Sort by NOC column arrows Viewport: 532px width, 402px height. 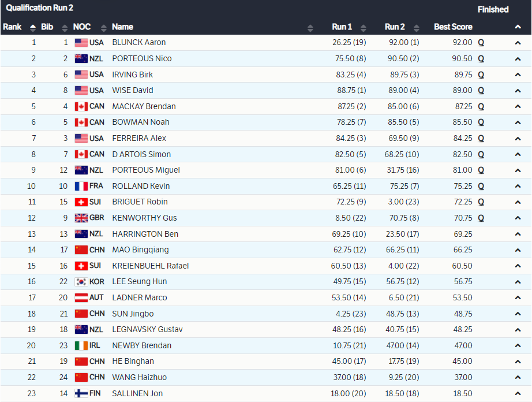[103, 27]
